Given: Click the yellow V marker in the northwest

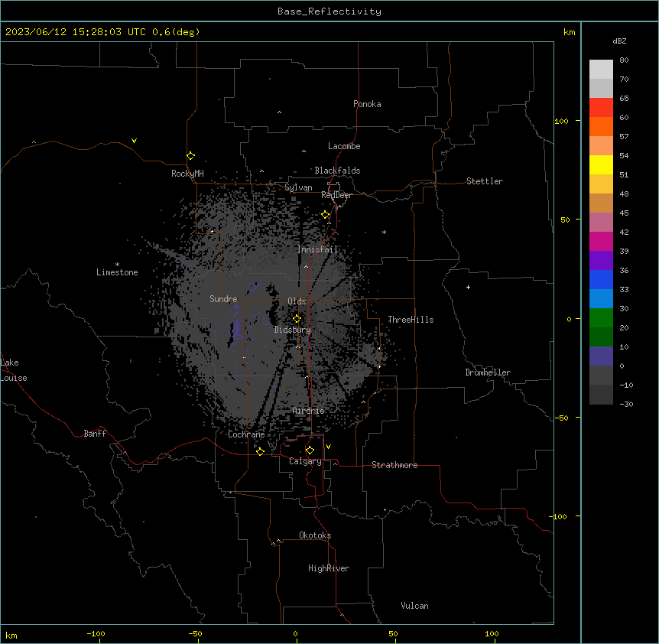Looking at the screenshot, I should 134,141.
